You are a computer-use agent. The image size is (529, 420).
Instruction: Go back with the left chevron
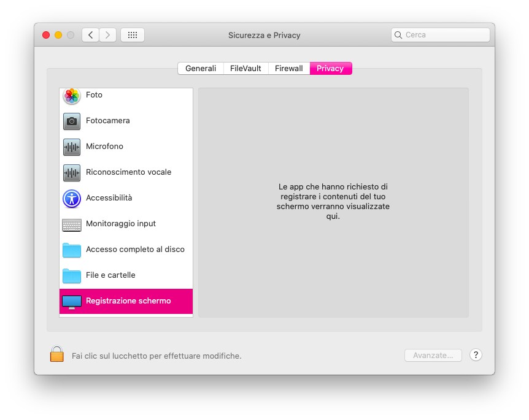tap(90, 35)
